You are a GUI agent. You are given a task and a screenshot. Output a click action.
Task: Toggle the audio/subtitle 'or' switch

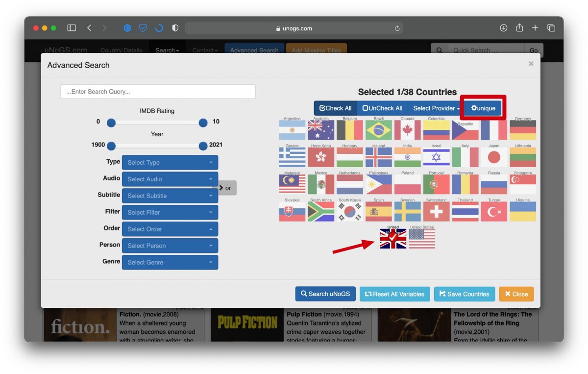tap(224, 188)
